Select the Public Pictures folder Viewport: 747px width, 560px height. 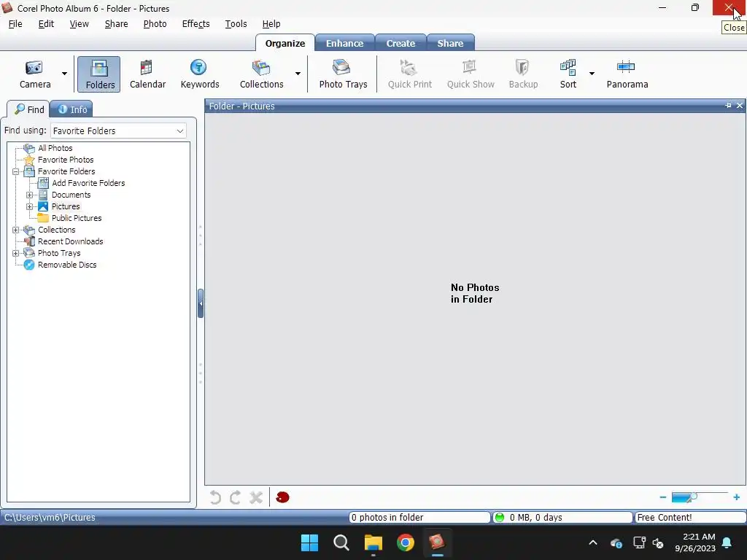point(76,218)
